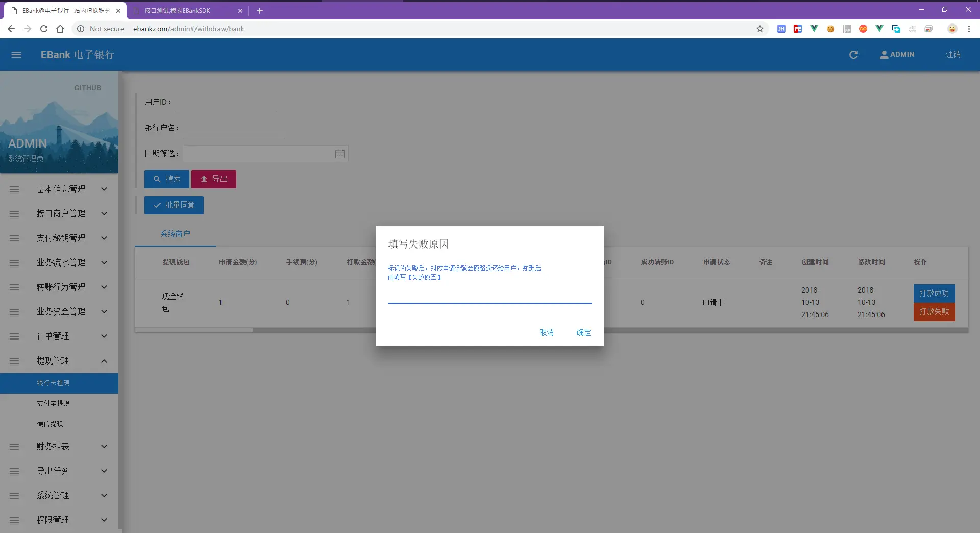The height and width of the screenshot is (533, 980).
Task: Open the GITHUB link in sidebar
Action: click(88, 88)
